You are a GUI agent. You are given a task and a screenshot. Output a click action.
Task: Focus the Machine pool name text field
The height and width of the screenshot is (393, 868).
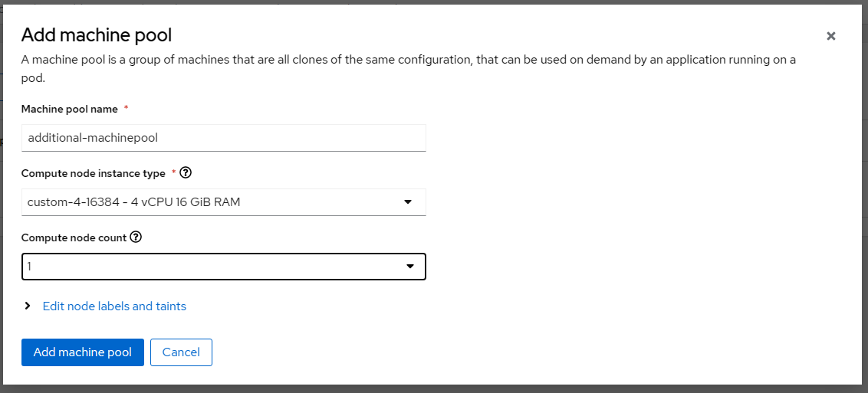(223, 138)
